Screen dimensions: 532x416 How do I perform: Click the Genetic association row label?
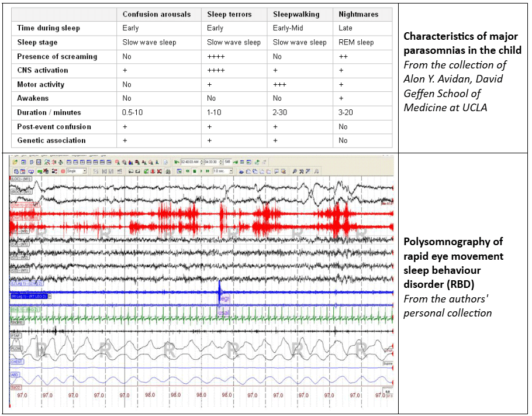(51, 140)
